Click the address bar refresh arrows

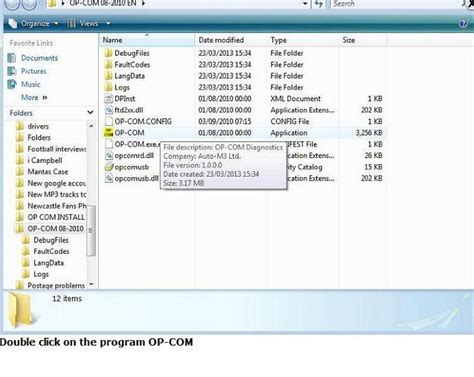[319, 4]
